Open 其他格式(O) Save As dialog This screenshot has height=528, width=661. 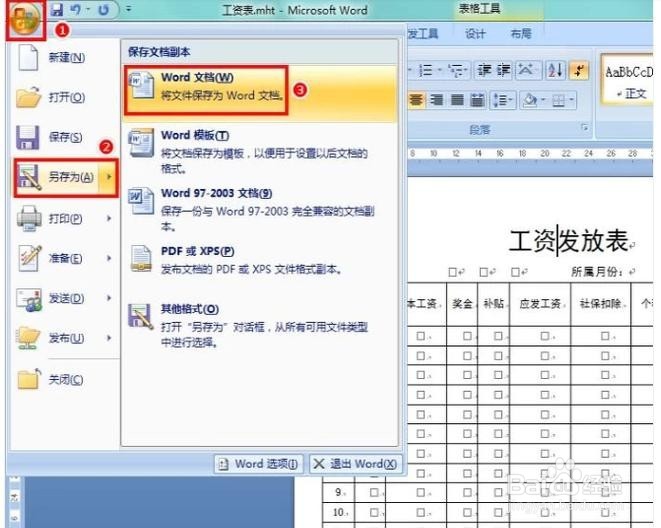(261, 326)
